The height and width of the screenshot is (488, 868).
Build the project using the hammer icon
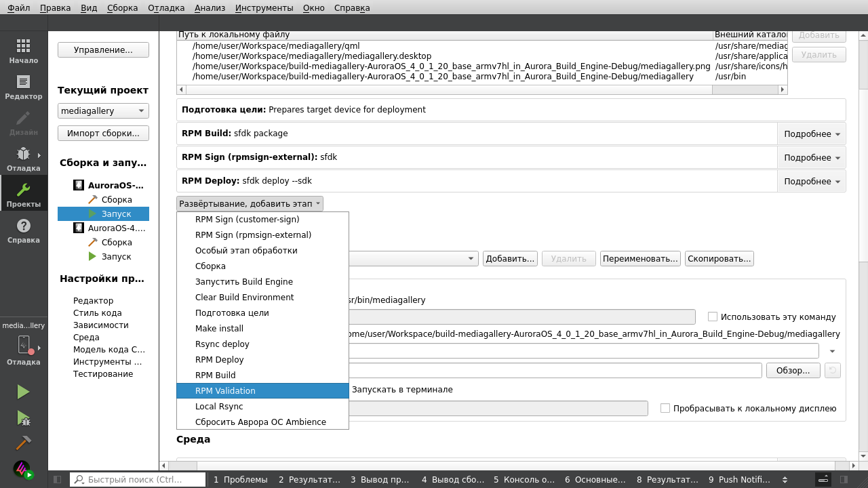24,442
